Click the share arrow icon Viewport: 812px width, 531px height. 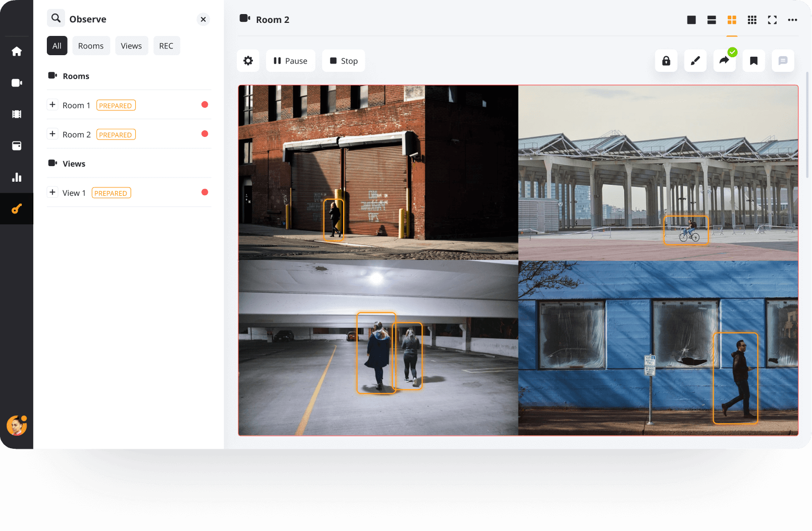point(724,61)
